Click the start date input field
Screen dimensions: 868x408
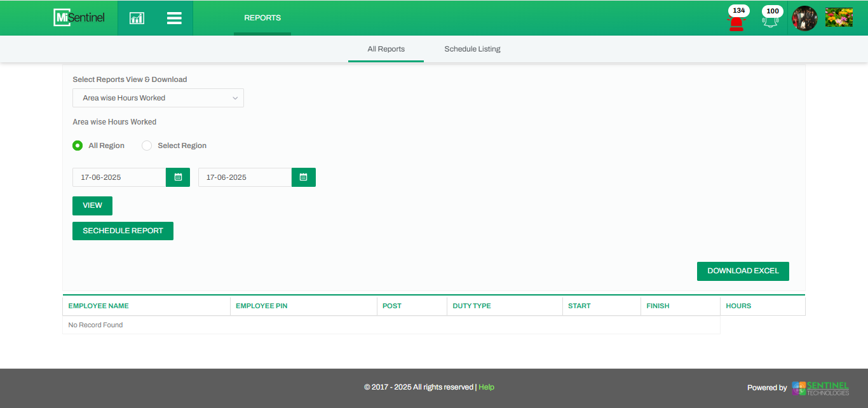[x=119, y=177]
